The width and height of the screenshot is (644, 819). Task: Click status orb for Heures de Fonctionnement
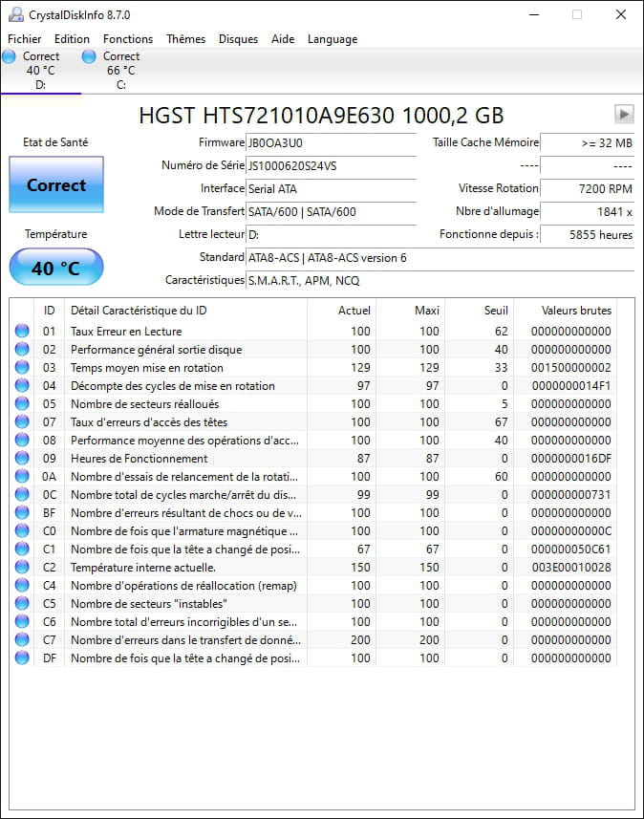coord(22,459)
